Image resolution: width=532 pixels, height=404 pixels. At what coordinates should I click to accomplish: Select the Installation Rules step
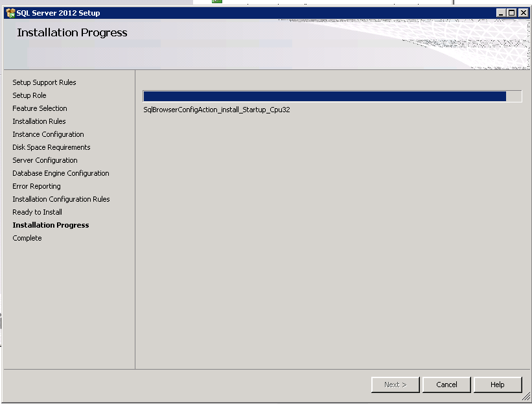point(39,121)
